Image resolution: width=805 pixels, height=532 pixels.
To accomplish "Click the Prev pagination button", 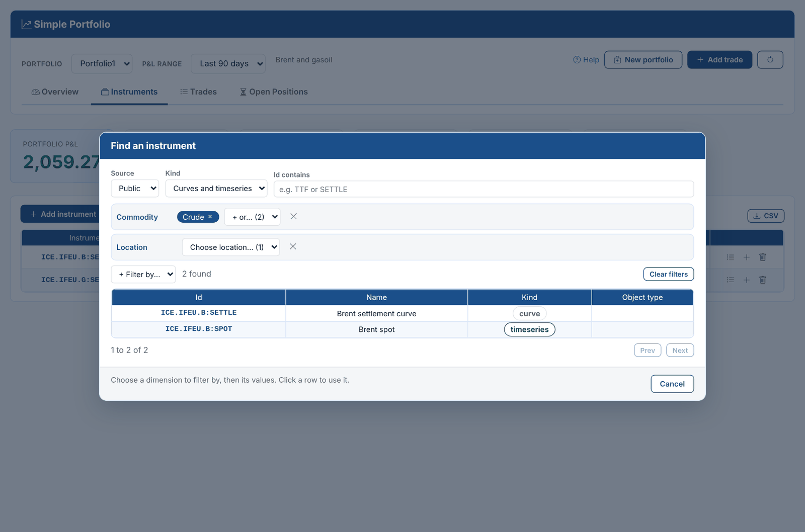I will pyautogui.click(x=648, y=350).
